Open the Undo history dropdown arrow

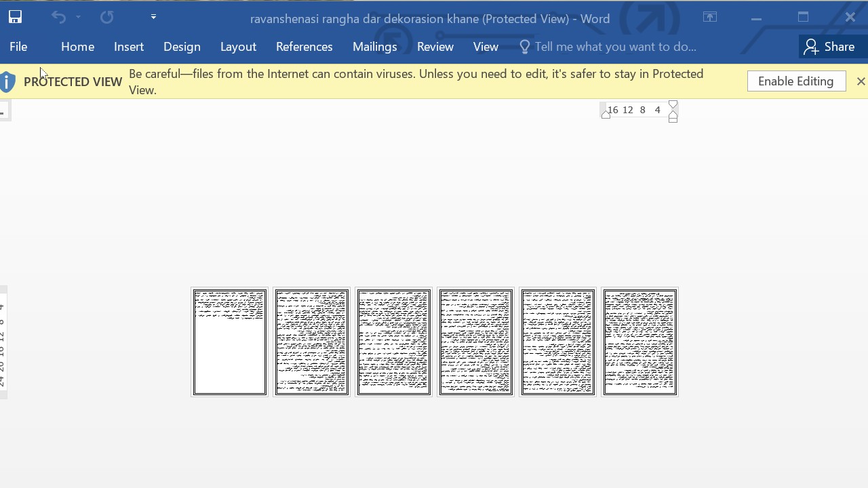79,18
